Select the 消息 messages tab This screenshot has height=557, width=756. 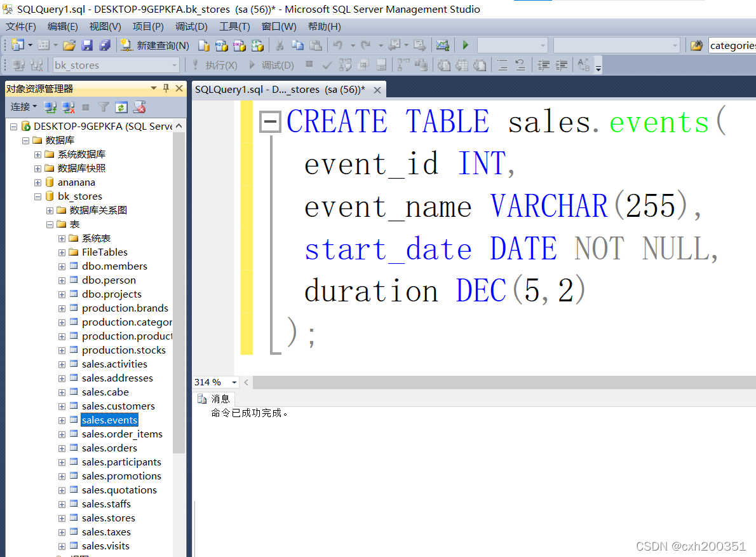pyautogui.click(x=214, y=399)
